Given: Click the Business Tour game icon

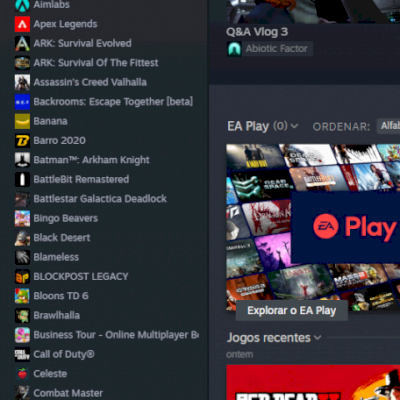Looking at the screenshot, I should point(22,335).
